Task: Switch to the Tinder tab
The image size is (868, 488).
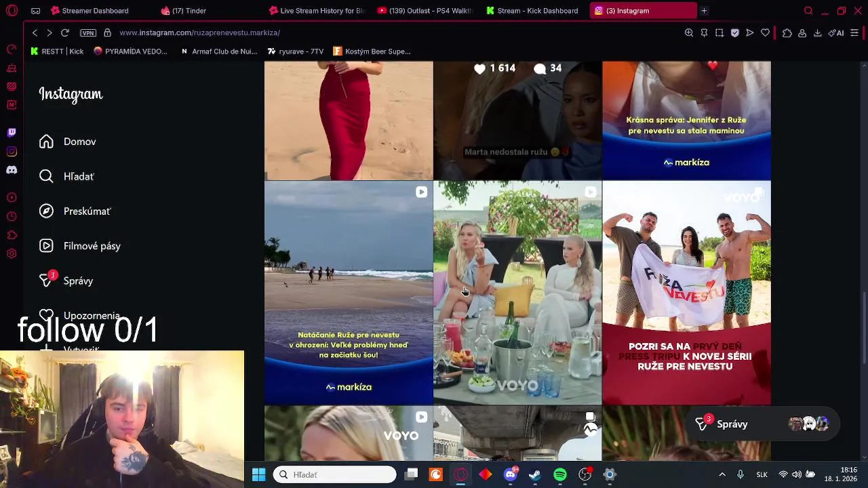Action: [184, 11]
